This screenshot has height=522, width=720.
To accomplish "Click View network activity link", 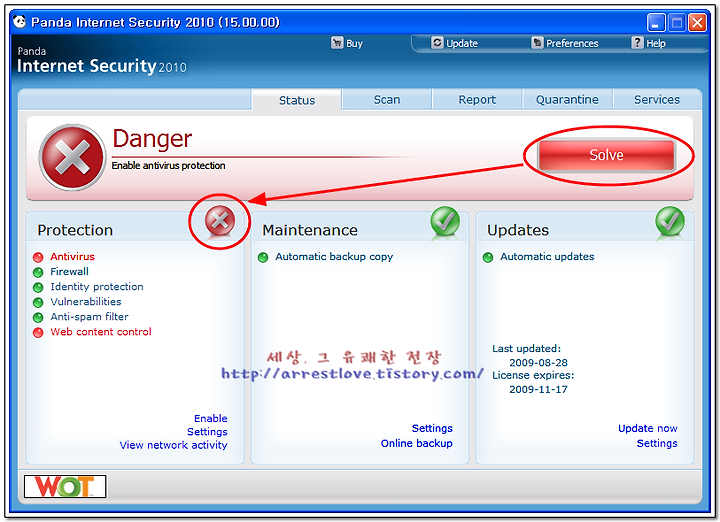I will pos(174,445).
